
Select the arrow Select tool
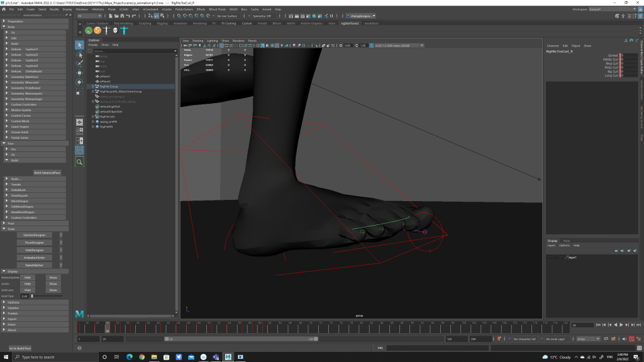click(79, 45)
